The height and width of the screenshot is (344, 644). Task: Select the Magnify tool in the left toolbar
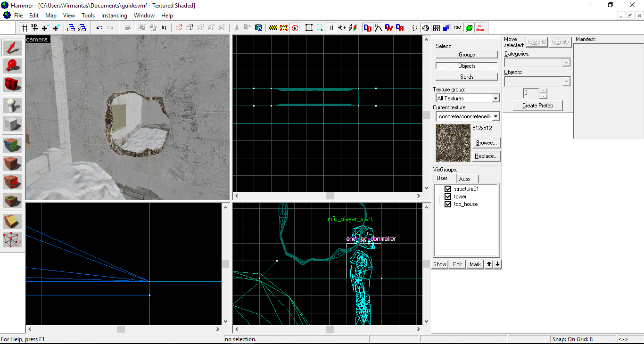click(12, 66)
